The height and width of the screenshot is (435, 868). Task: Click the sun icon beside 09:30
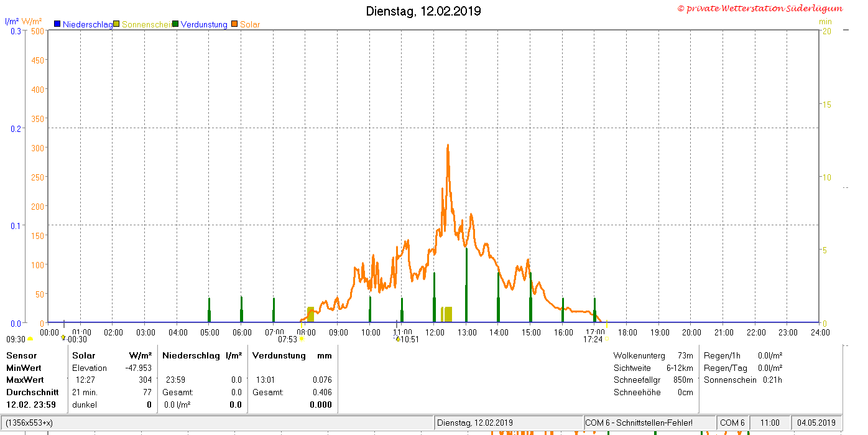point(30,339)
